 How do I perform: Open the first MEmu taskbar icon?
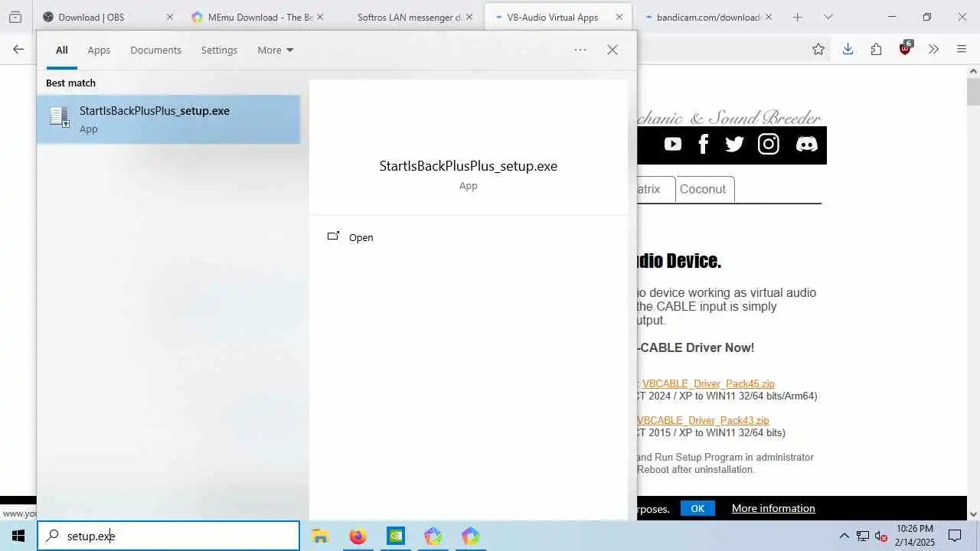433,536
